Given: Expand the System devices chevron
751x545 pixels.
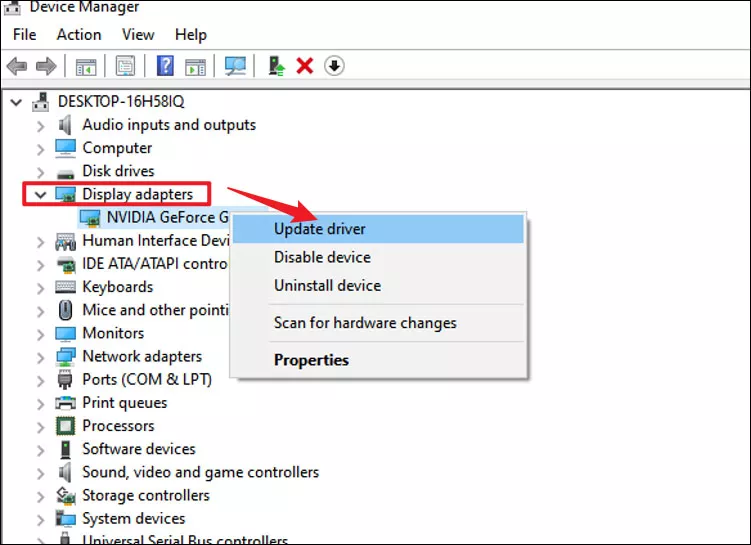Looking at the screenshot, I should [41, 519].
